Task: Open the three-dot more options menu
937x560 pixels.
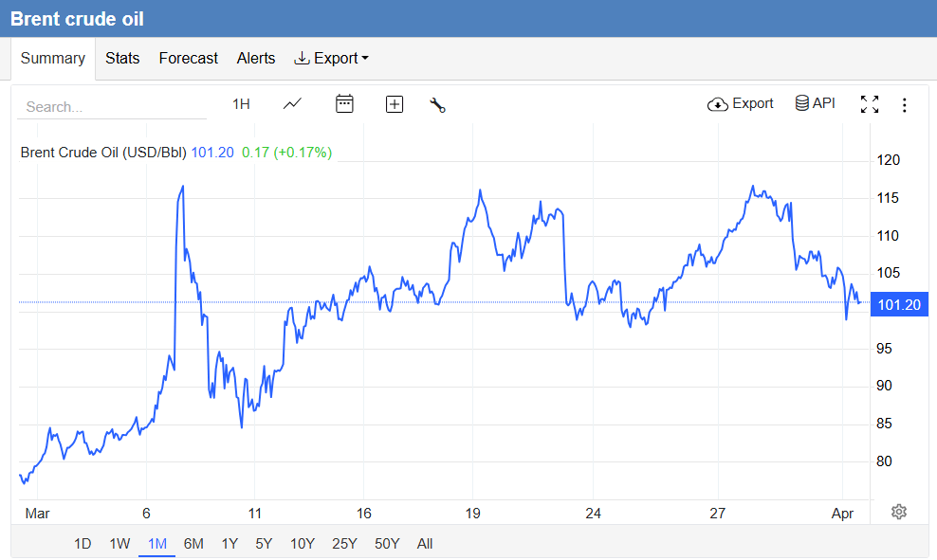Action: click(905, 104)
